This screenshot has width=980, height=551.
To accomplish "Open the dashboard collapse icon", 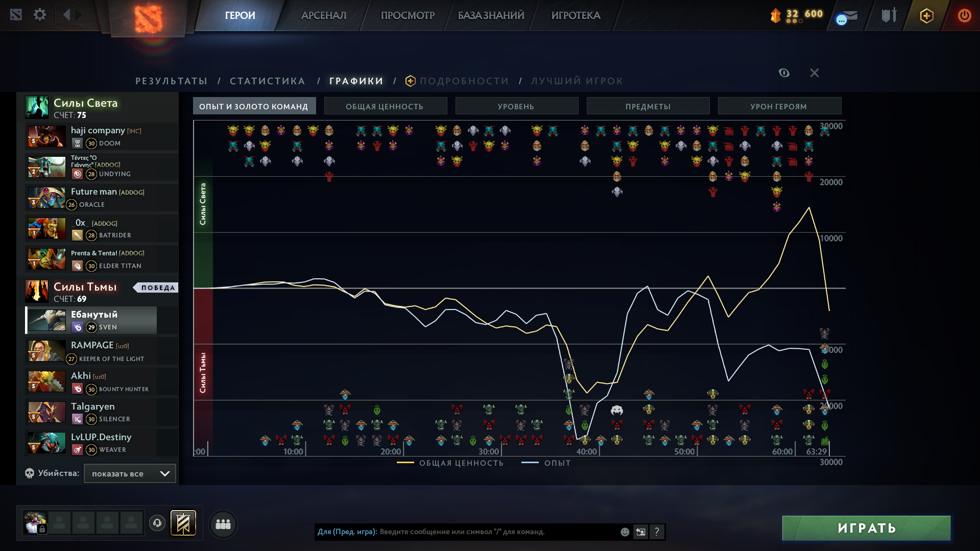I will 16,15.
